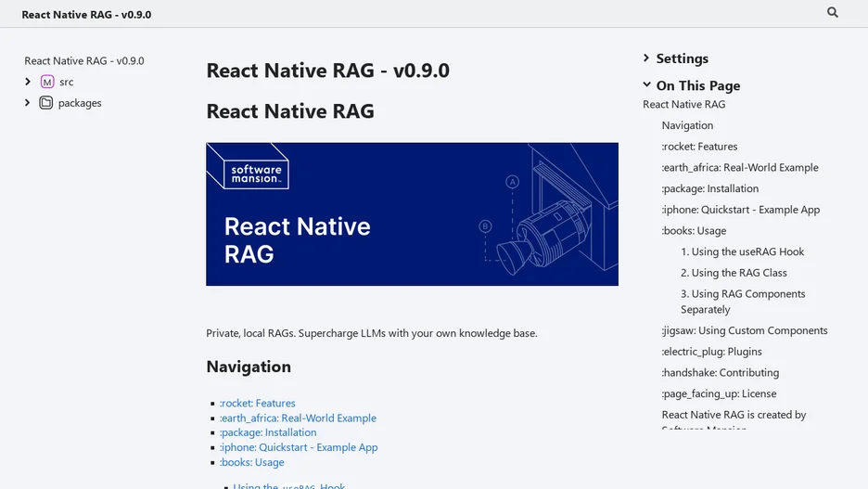
Task: Click the React Native RAG main heading
Action: coord(290,111)
